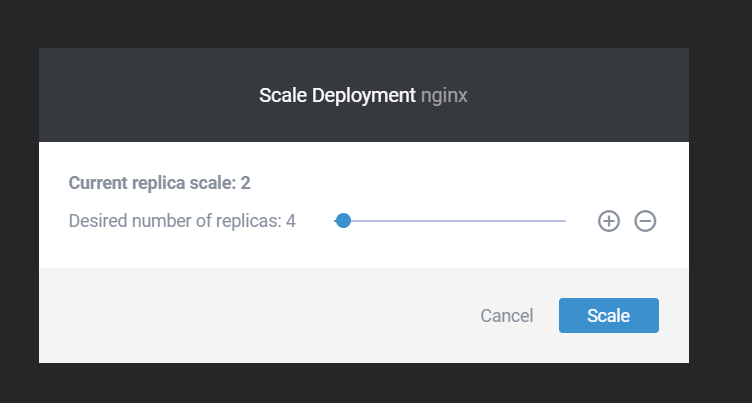752x403 pixels.
Task: Click the blue slider handle
Action: pos(343,221)
